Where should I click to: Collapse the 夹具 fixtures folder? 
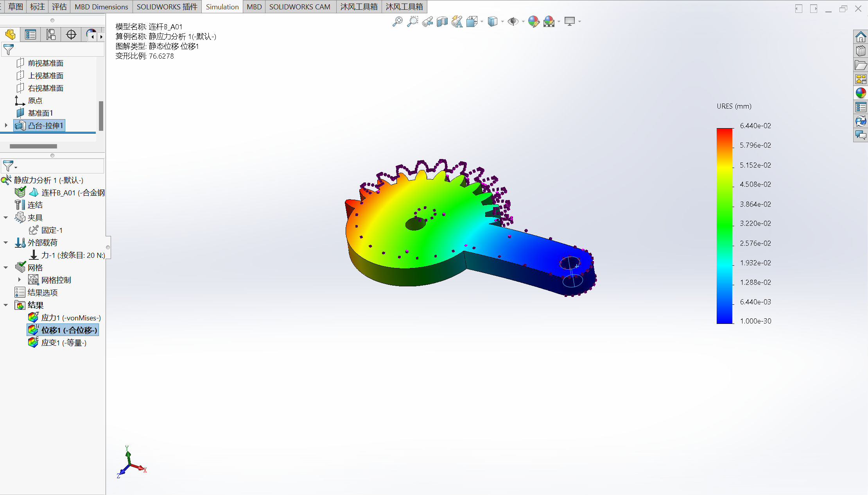tap(6, 218)
